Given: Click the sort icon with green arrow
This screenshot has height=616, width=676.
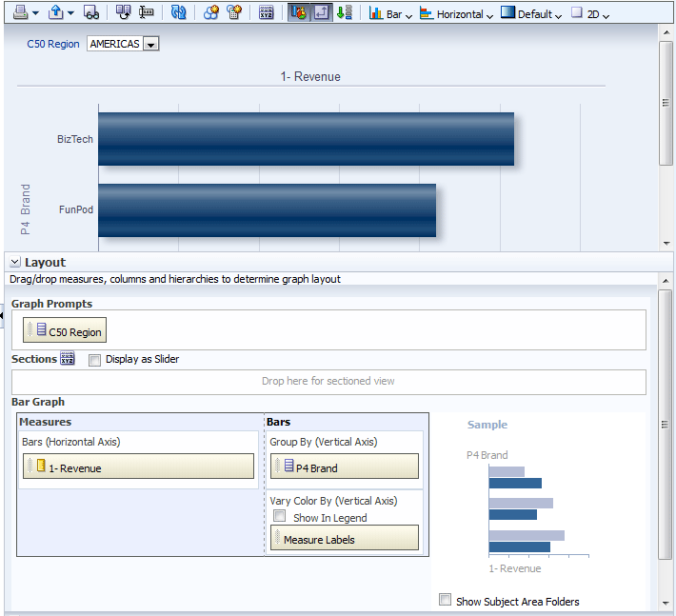Looking at the screenshot, I should tap(345, 13).
